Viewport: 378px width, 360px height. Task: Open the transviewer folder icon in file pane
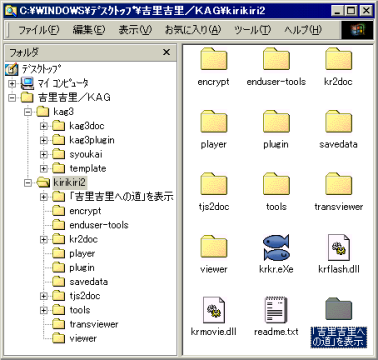point(339,184)
